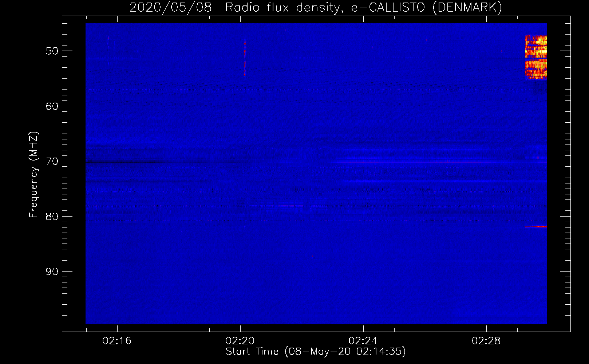Click the plot title "Radio flux density, e-CALLISTO (DENMARK)"
The height and width of the screenshot is (364, 589).
point(363,7)
